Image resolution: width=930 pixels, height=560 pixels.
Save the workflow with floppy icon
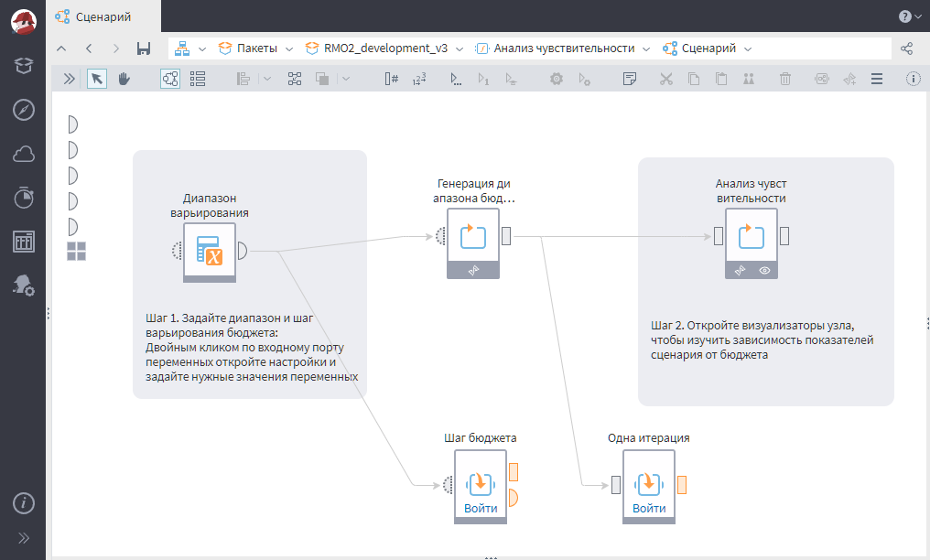pyautogui.click(x=144, y=48)
